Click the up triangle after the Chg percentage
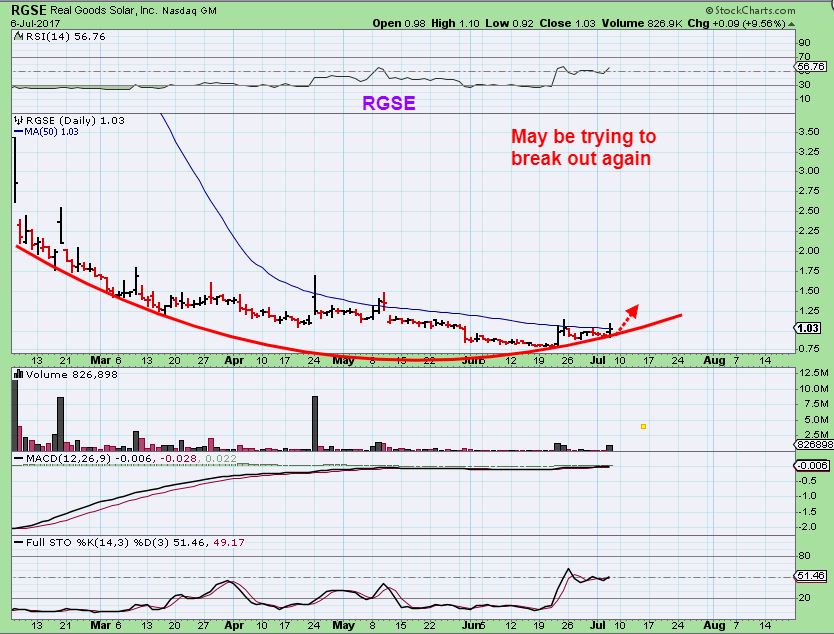834x634 pixels. click(x=792, y=24)
